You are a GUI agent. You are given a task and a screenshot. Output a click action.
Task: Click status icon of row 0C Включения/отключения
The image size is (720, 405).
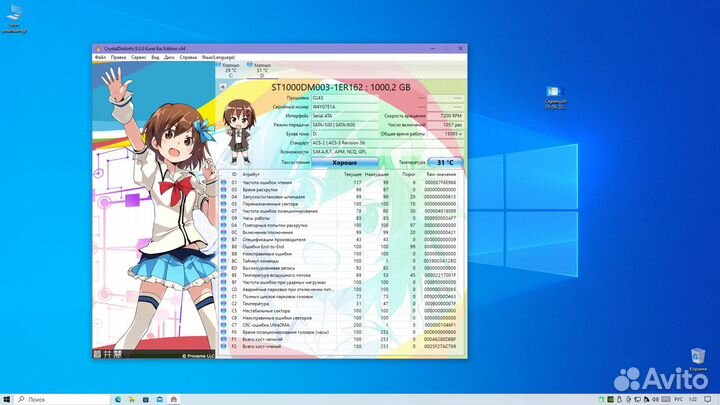tap(224, 232)
